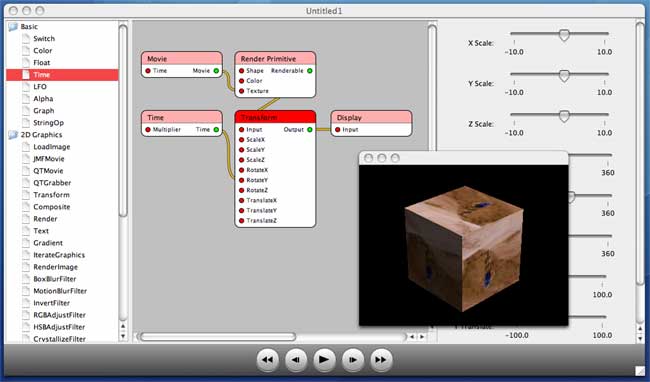The width and height of the screenshot is (650, 382).
Task: Select QTMovie from 2D Graphics list
Action: click(48, 171)
